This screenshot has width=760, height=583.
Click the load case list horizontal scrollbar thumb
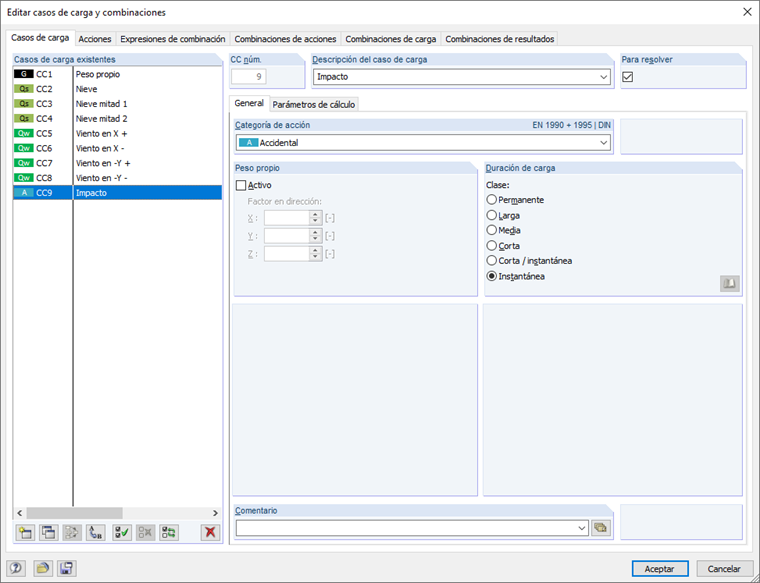tap(75, 513)
